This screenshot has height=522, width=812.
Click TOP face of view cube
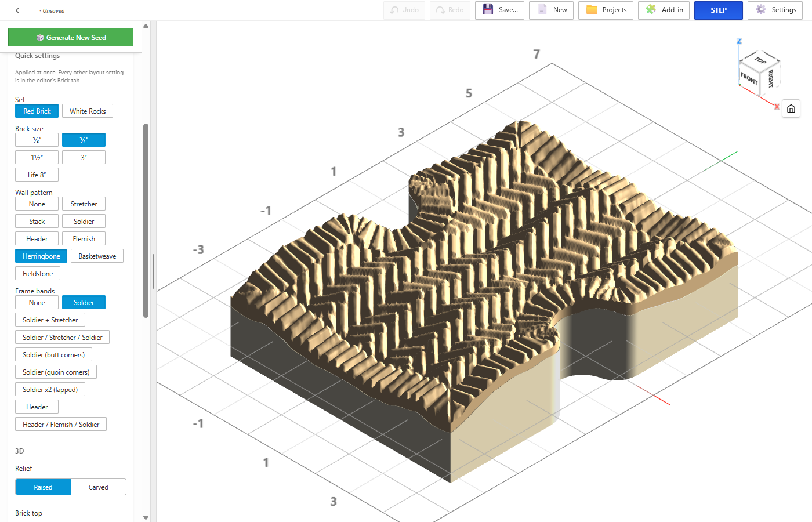[760, 60]
